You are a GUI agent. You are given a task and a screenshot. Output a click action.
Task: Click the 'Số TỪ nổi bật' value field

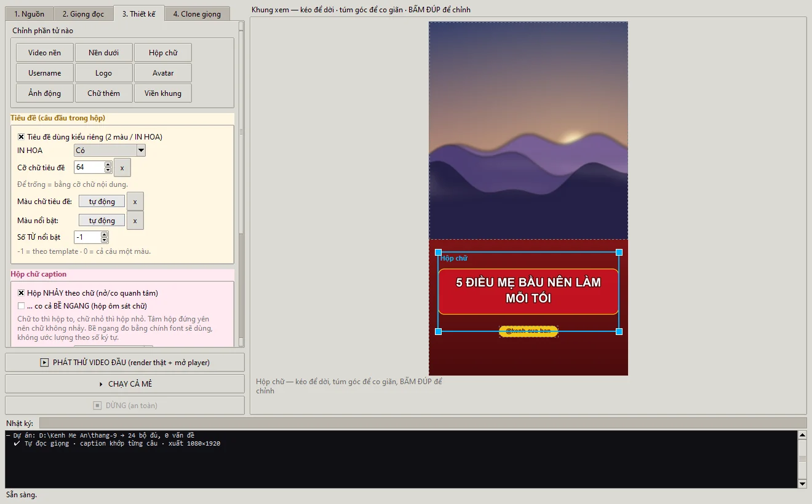[x=87, y=237]
